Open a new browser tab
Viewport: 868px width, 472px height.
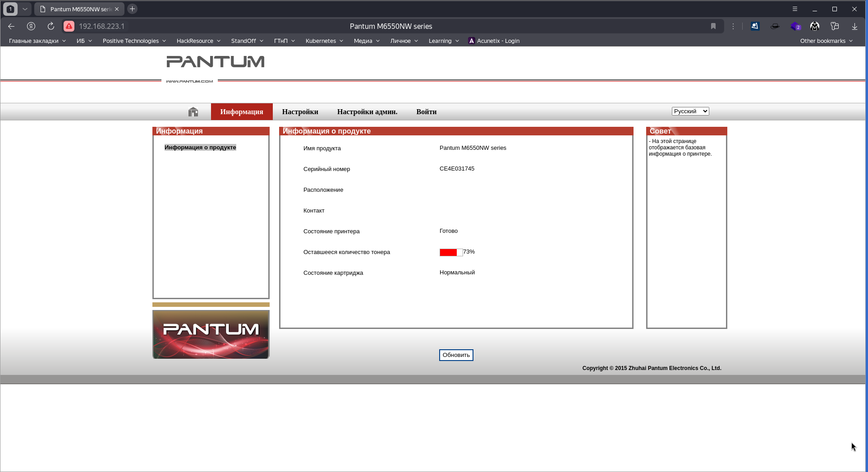point(132,9)
